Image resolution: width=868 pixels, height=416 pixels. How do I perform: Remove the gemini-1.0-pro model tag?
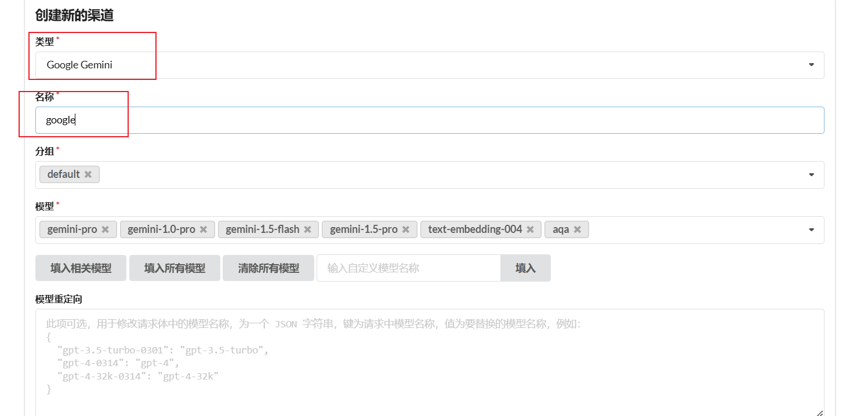click(x=205, y=229)
